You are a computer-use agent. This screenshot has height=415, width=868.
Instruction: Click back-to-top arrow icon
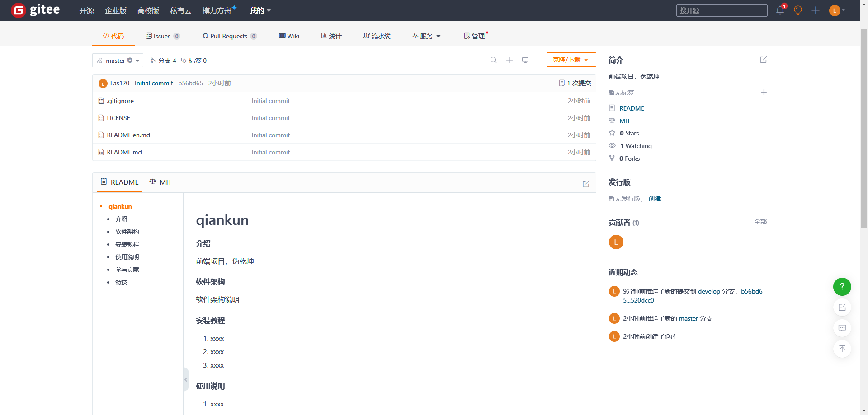(x=842, y=349)
